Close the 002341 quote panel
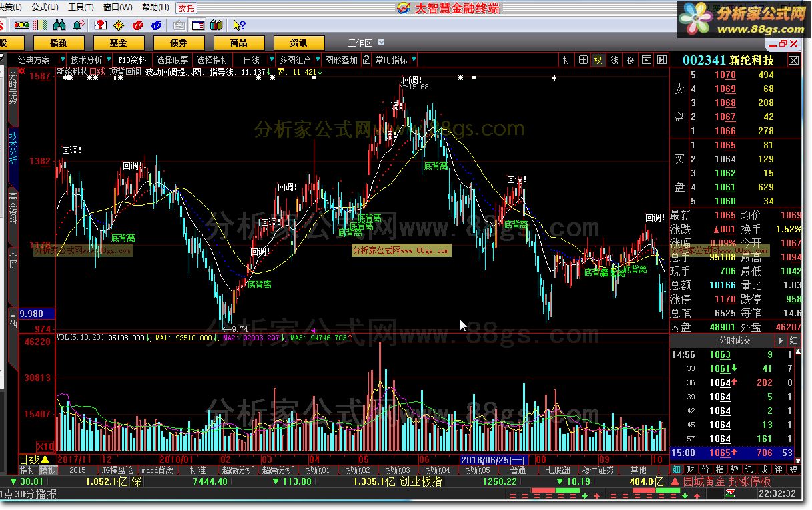 coord(793,60)
